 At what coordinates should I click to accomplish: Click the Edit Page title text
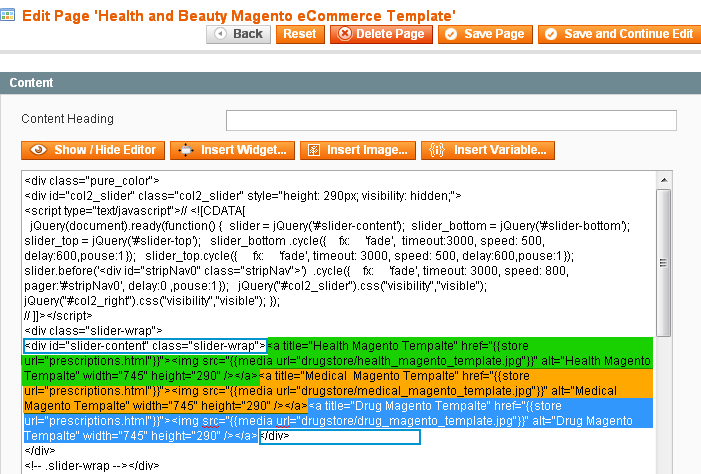(x=239, y=16)
